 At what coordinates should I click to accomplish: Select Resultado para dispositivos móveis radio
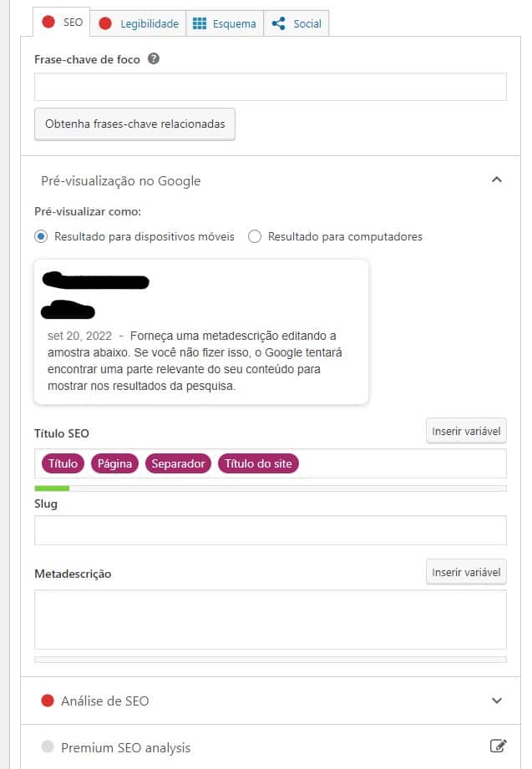tap(41, 236)
